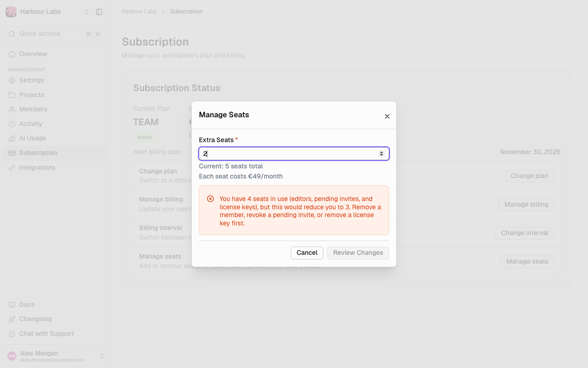Click the AM user avatar
The image size is (588, 368).
pos(12,356)
